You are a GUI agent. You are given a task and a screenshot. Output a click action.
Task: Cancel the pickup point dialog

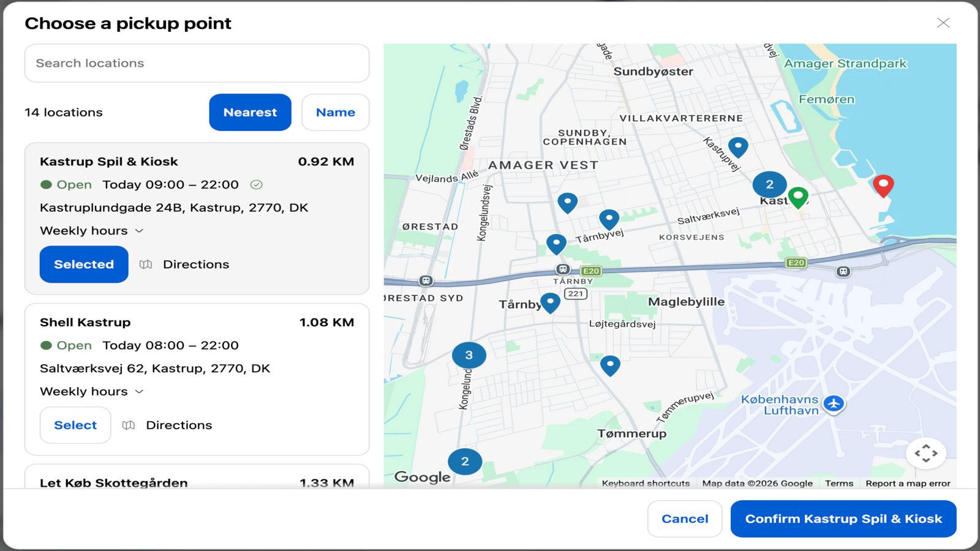(685, 519)
